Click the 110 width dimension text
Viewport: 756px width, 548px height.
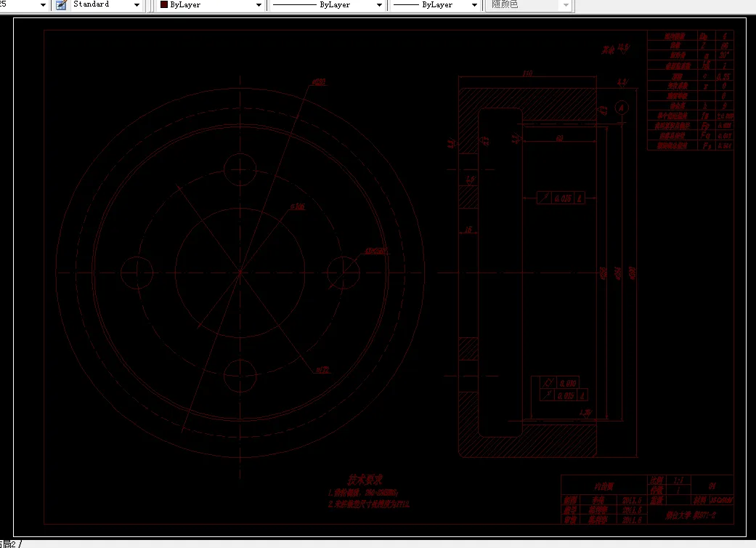coord(527,73)
